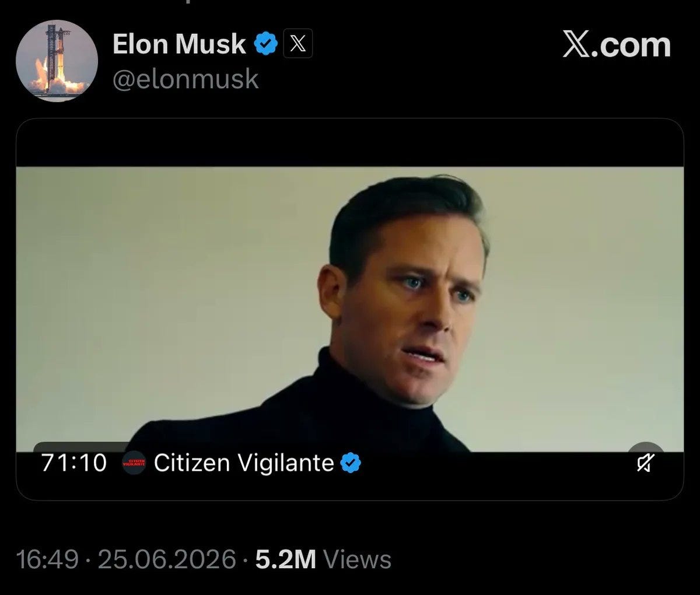Click the X.com logo watermark

pyautogui.click(x=617, y=44)
